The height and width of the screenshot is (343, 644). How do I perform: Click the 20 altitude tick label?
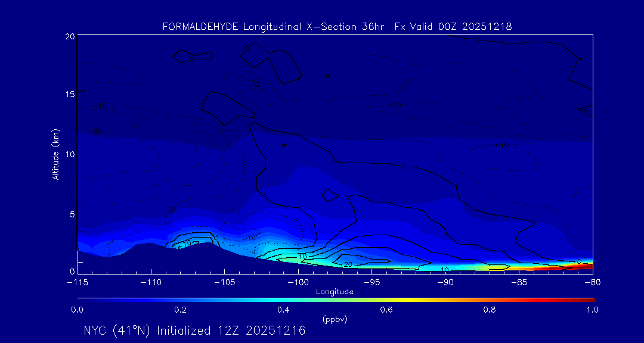(69, 36)
